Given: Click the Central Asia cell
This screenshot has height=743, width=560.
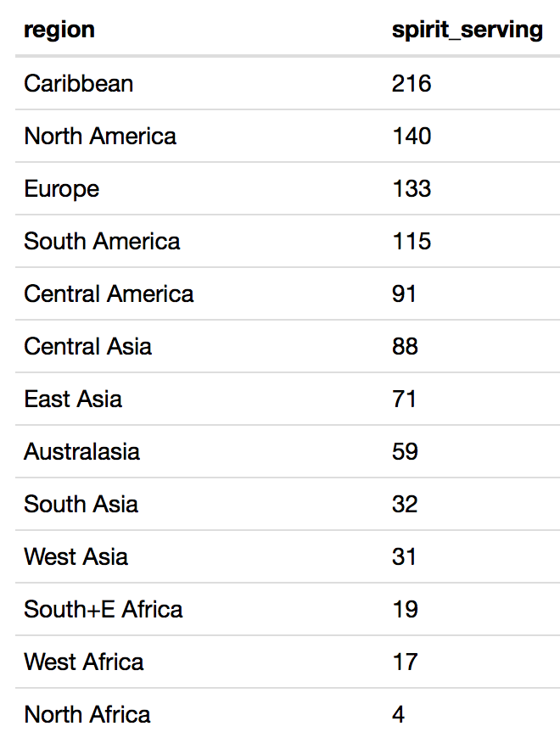Looking at the screenshot, I should 88,347.
